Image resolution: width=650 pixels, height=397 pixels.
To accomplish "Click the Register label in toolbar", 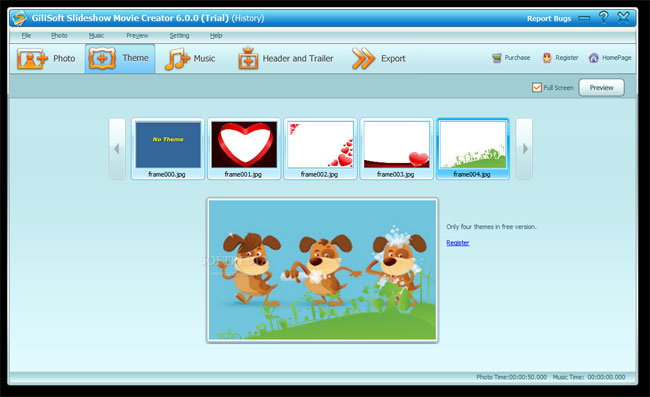I will coord(567,58).
